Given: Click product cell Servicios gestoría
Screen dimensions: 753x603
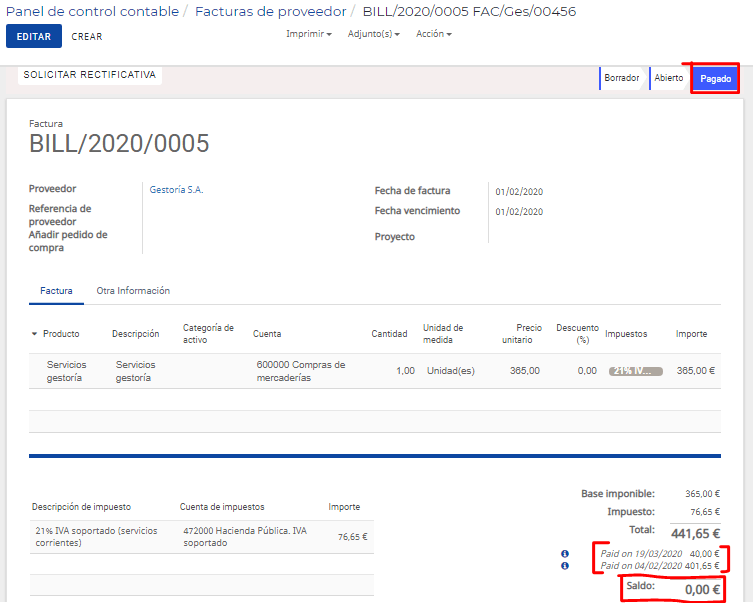Looking at the screenshot, I should point(67,371).
